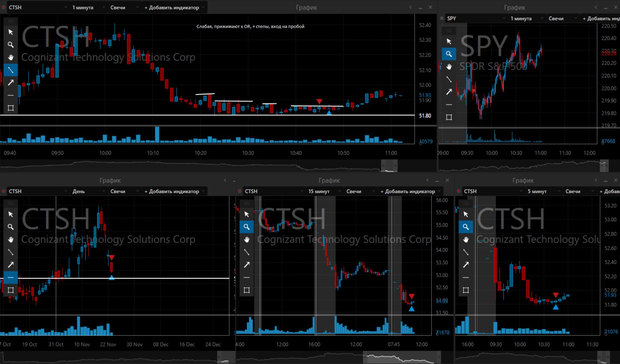The height and width of the screenshot is (364, 620).
Task: Collapse the SPY chart panel with the left chevron
Action: point(596,7)
